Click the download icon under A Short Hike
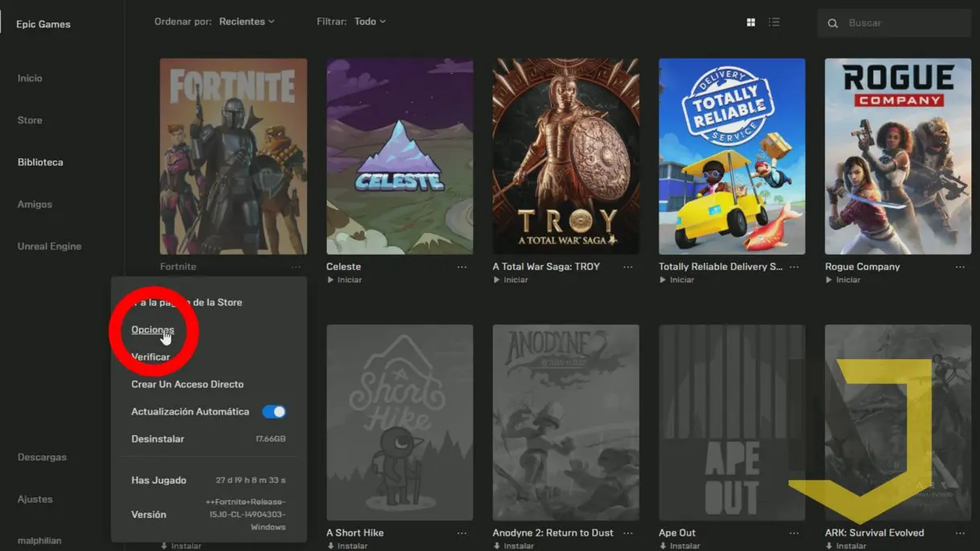Screen dimensions: 980x551 pos(330,546)
